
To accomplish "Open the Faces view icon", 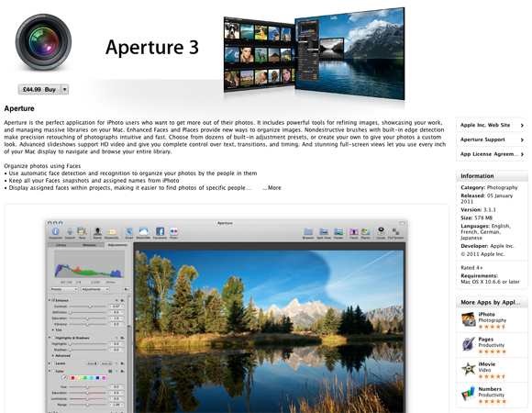I will (x=354, y=232).
